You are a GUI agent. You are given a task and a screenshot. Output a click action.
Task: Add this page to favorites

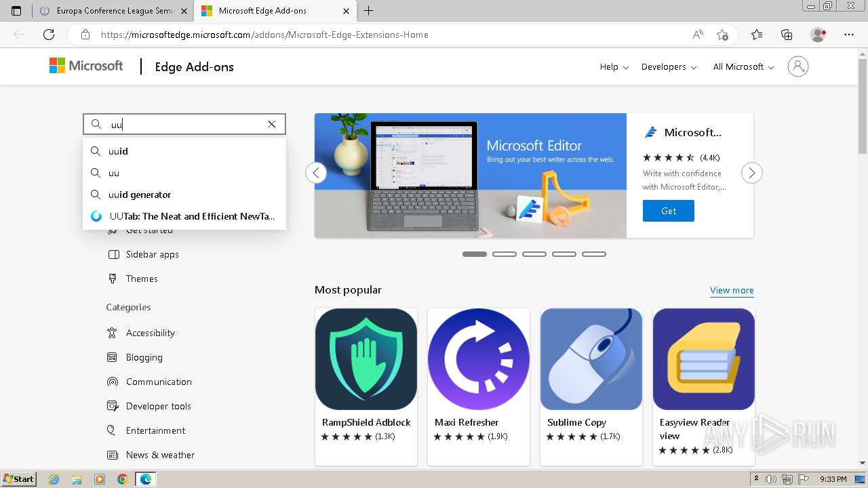tap(722, 35)
